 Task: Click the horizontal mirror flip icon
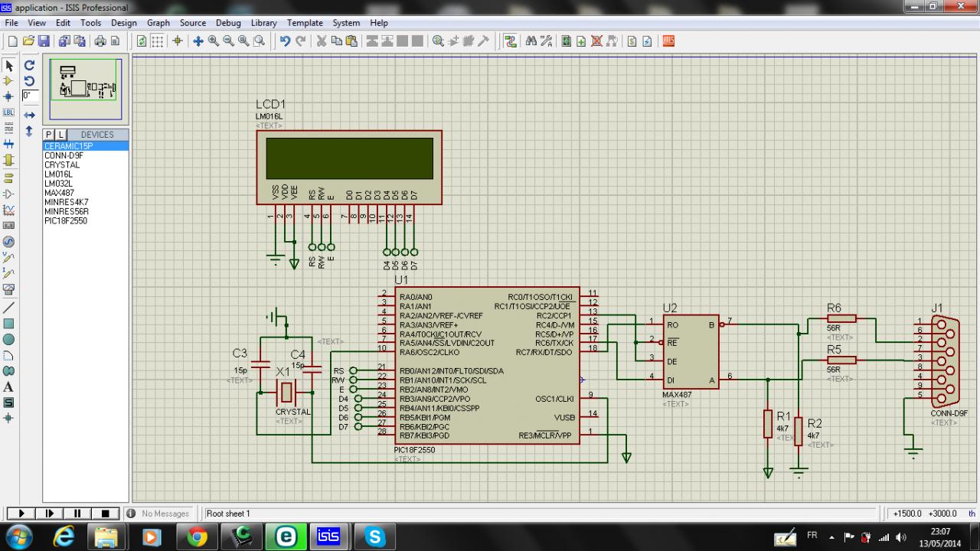pyautogui.click(x=29, y=115)
